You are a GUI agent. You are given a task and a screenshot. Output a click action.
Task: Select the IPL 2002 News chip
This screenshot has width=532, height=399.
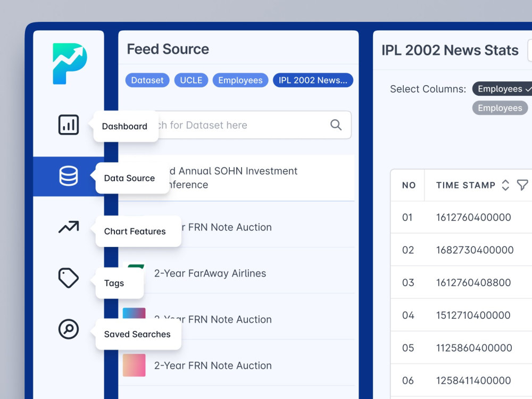[313, 80]
